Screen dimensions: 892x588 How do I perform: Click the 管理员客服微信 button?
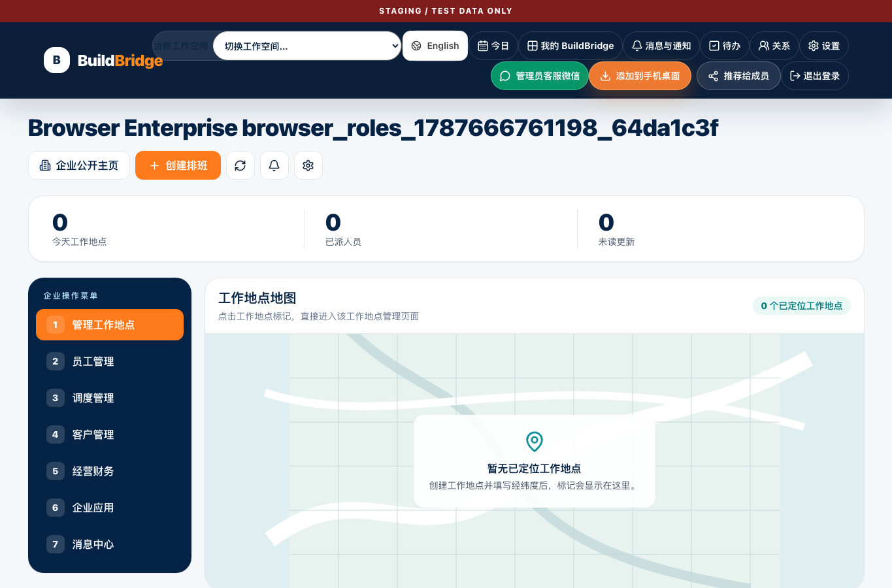pyautogui.click(x=540, y=76)
